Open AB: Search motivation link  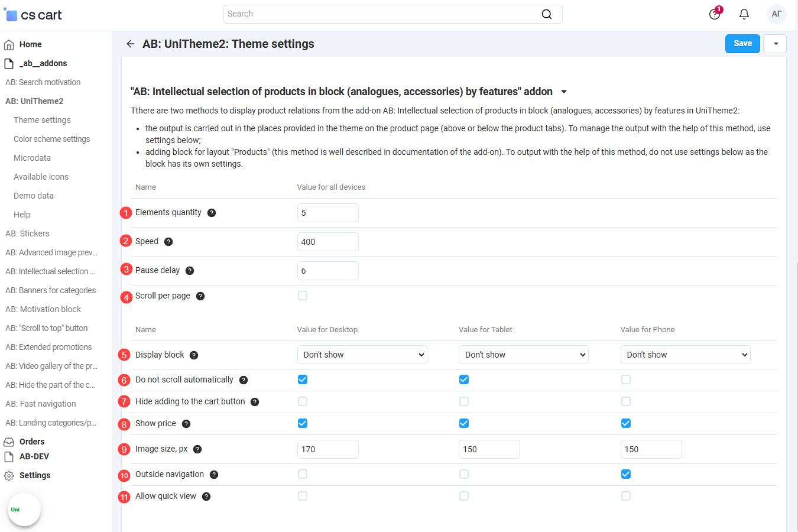point(43,82)
